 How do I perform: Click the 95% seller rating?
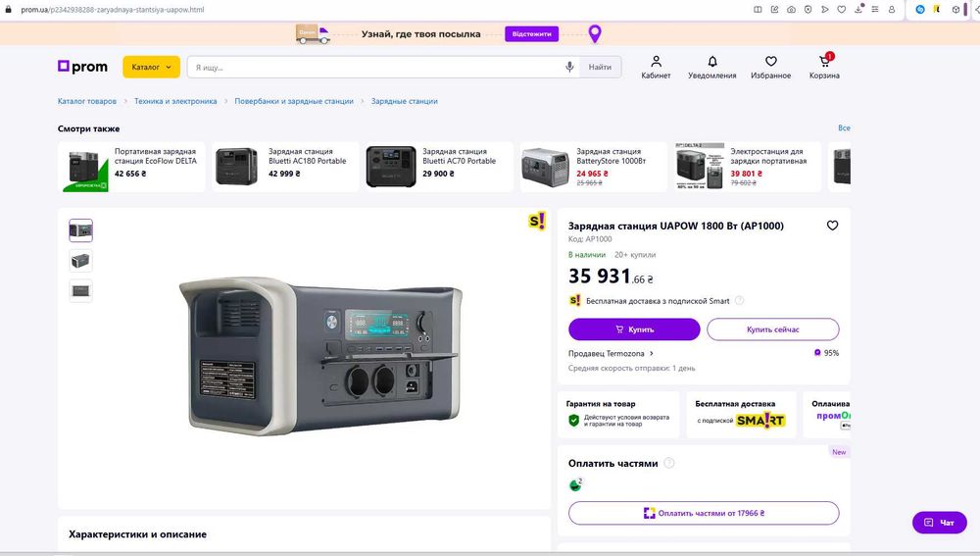pos(826,353)
